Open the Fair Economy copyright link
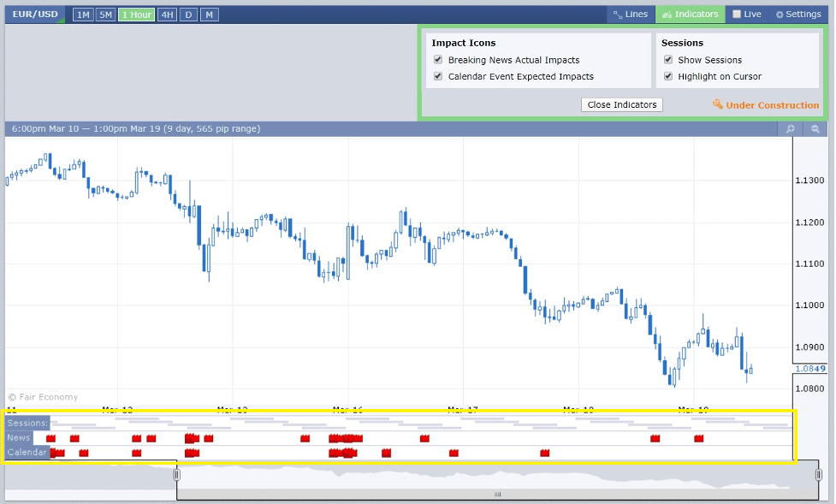The height and width of the screenshot is (504, 836). (43, 397)
